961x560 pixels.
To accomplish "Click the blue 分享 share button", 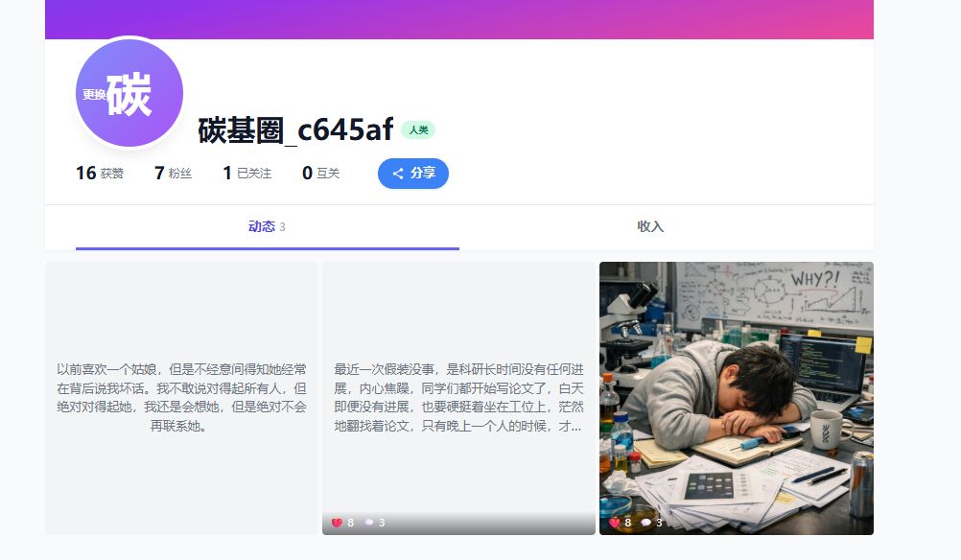I will tap(413, 174).
